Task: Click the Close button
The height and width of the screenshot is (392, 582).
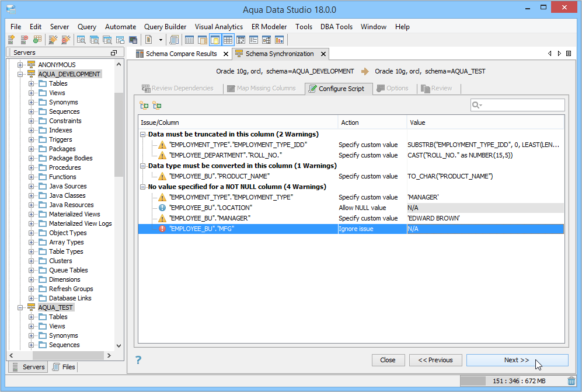Action: coord(388,360)
